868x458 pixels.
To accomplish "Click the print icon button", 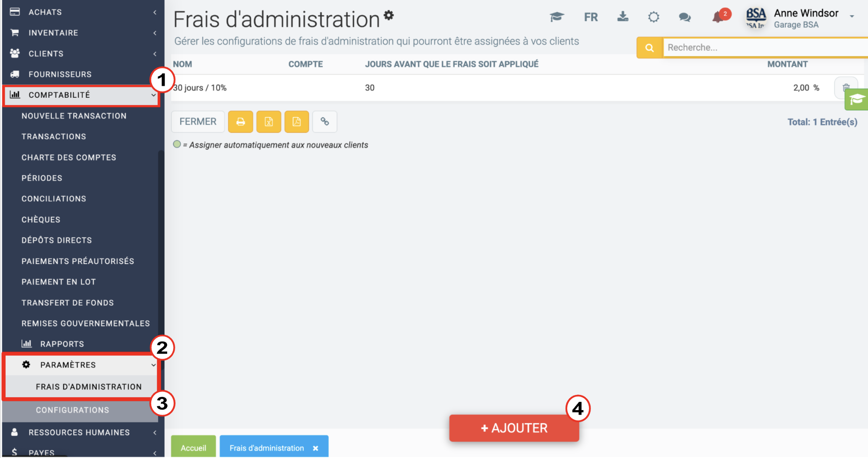I will pos(240,122).
